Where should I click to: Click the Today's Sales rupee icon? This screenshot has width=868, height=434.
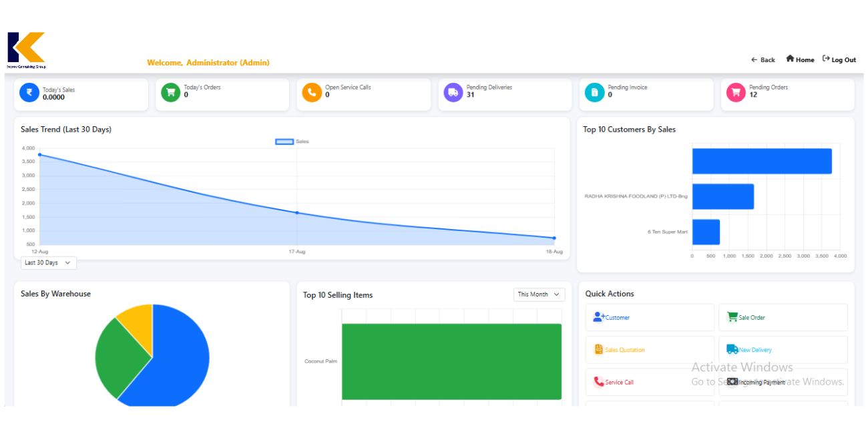click(29, 92)
